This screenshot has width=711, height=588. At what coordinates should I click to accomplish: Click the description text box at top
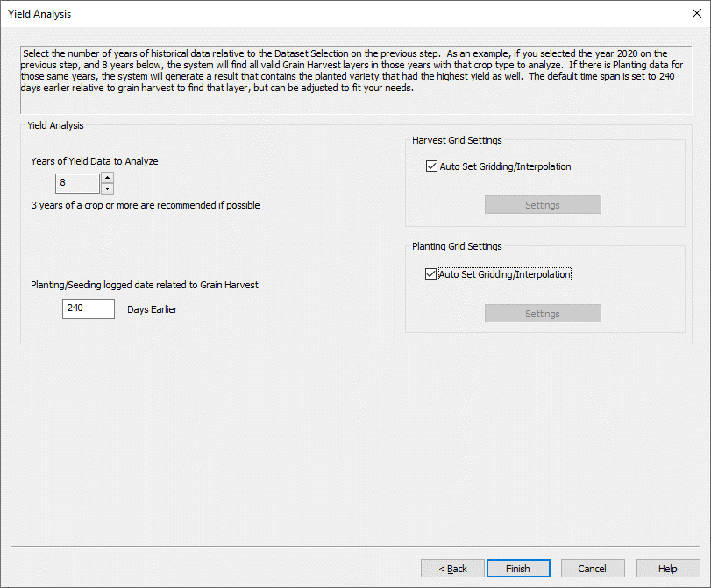[x=356, y=80]
